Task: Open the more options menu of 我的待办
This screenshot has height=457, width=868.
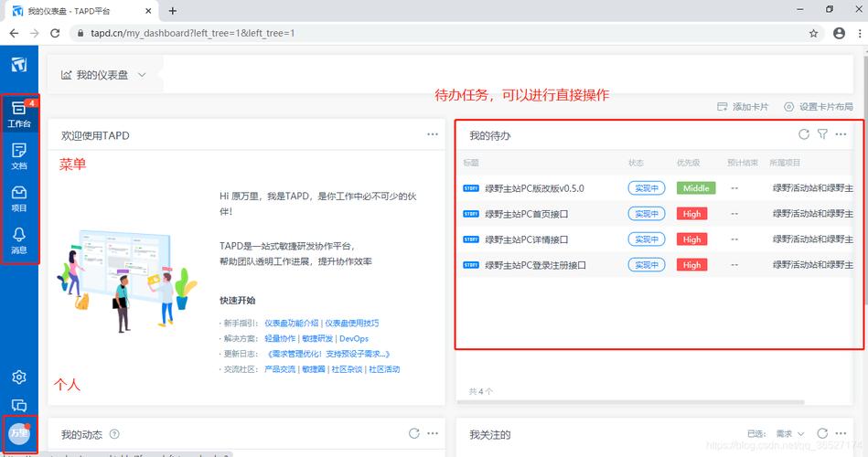Action: pyautogui.click(x=841, y=134)
